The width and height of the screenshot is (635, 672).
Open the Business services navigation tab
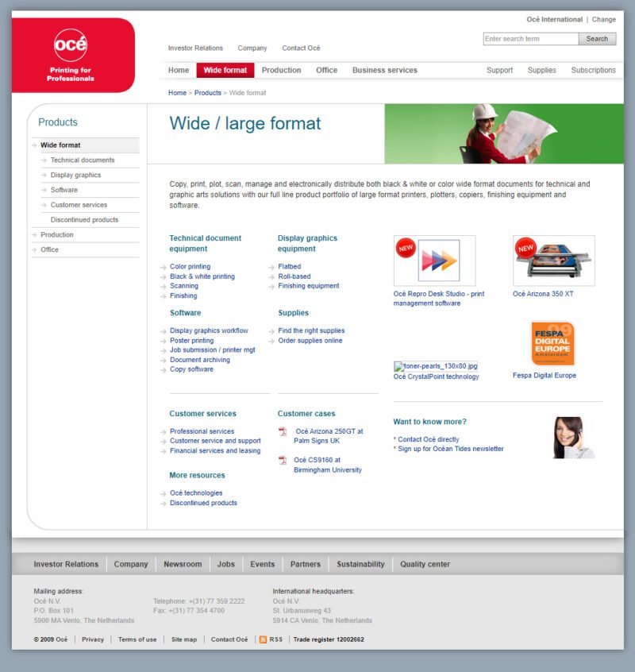(384, 71)
